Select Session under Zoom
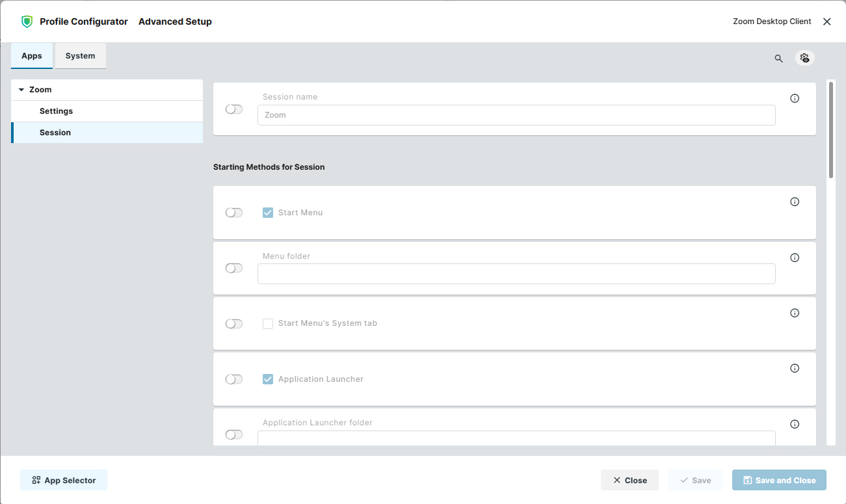This screenshot has height=504, width=846. point(107,133)
